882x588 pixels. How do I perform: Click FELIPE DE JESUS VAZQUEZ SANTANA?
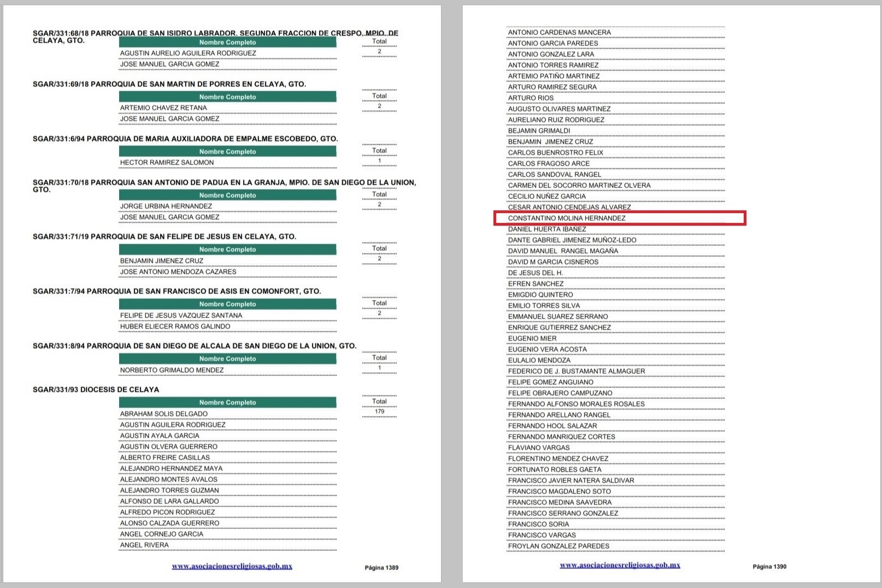coord(181,315)
